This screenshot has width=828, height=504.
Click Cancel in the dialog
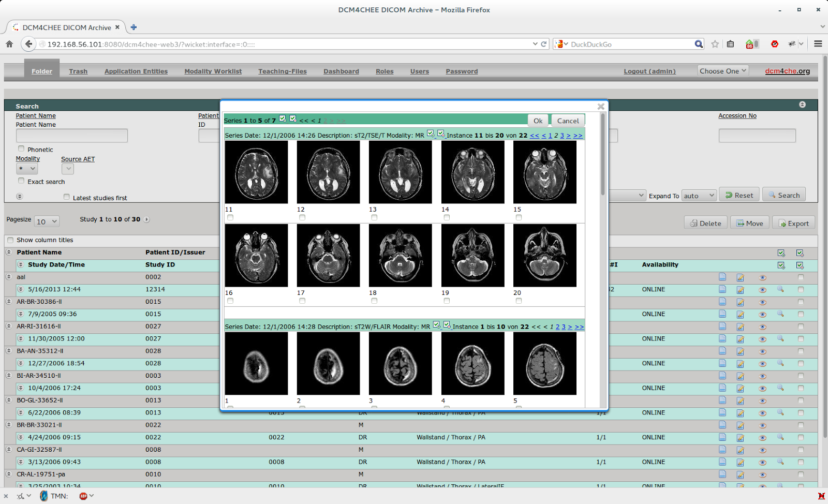[568, 121]
